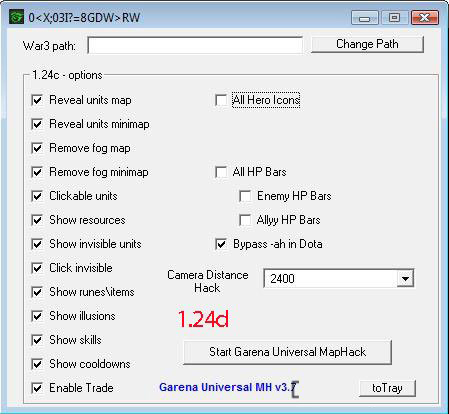The width and height of the screenshot is (449, 414).
Task: Toggle Click invisible checkbox
Action: click(37, 268)
